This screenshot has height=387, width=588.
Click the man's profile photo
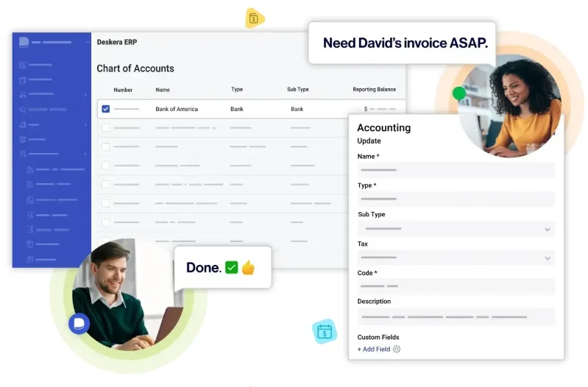point(127,294)
